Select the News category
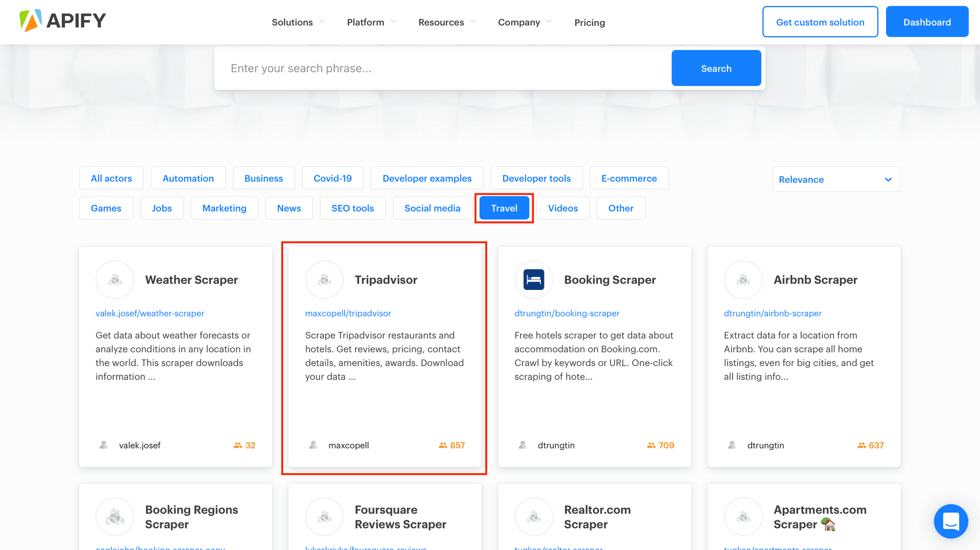Viewport: 980px width, 550px height. [289, 208]
